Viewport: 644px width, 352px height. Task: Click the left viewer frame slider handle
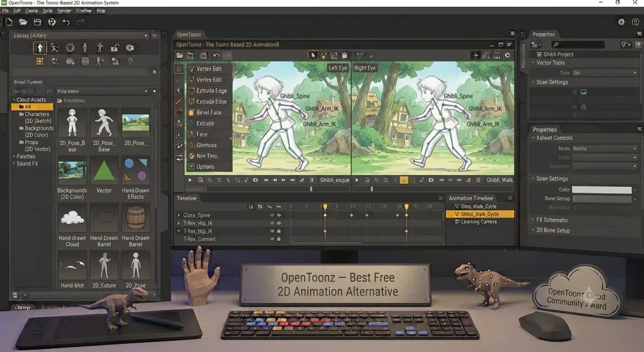tap(311, 189)
